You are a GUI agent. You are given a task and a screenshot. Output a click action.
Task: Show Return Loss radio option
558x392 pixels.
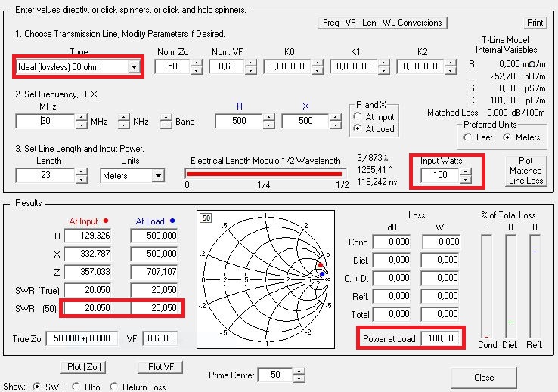click(113, 387)
